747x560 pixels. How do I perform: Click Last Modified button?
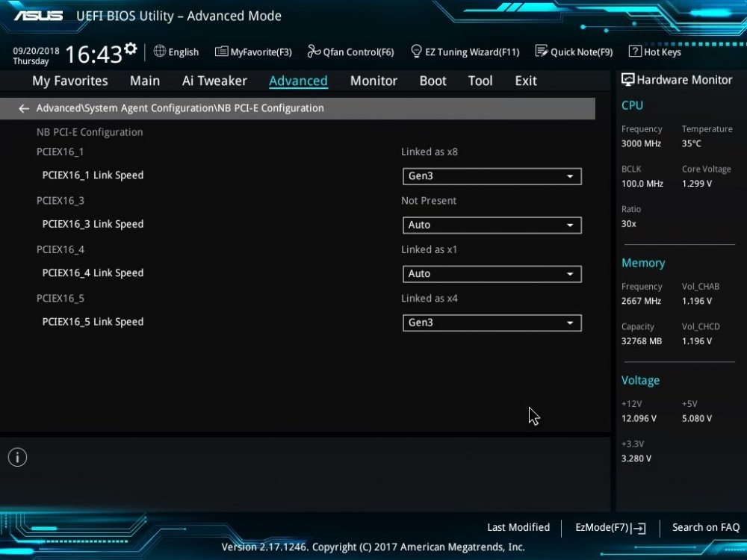[x=518, y=528]
